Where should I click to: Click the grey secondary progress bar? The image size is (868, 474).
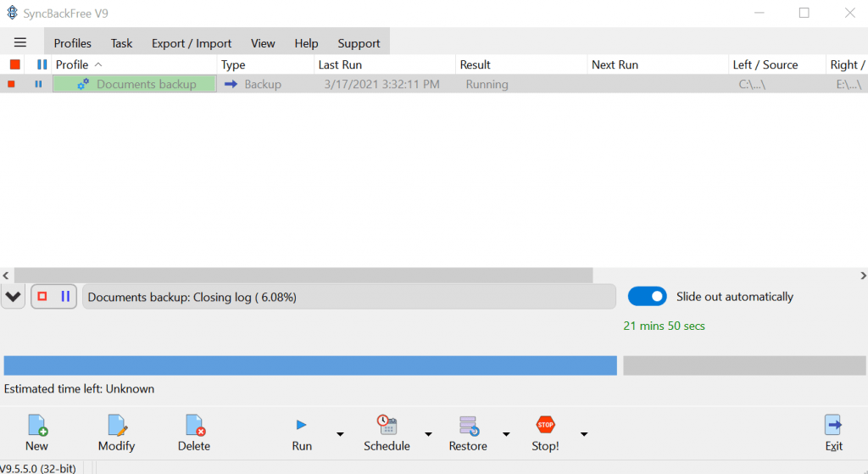click(744, 365)
